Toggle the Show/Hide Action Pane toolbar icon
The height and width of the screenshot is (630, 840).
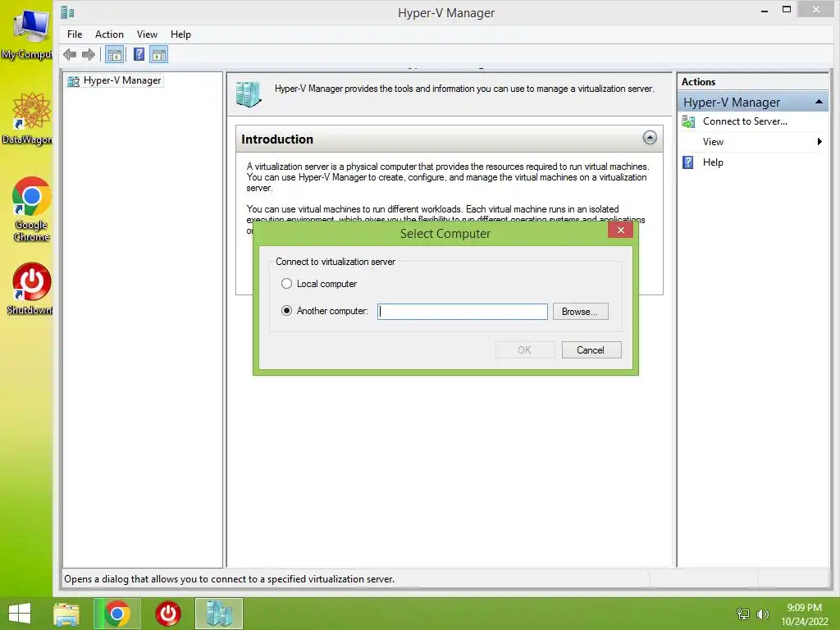pyautogui.click(x=159, y=55)
